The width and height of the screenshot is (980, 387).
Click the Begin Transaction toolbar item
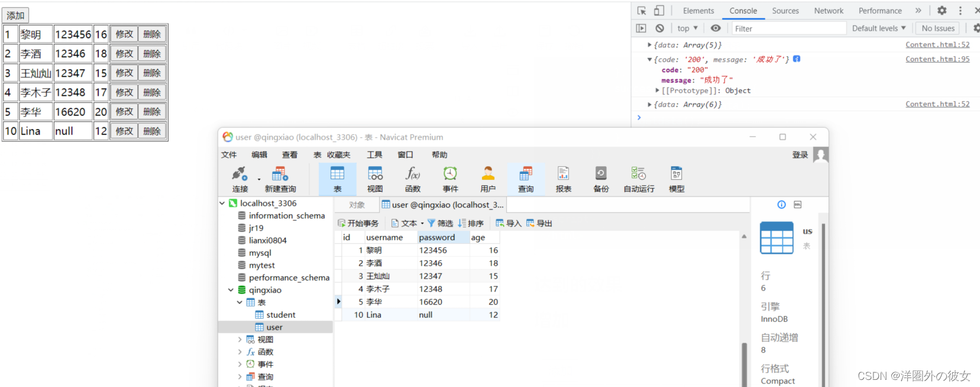[x=358, y=223]
